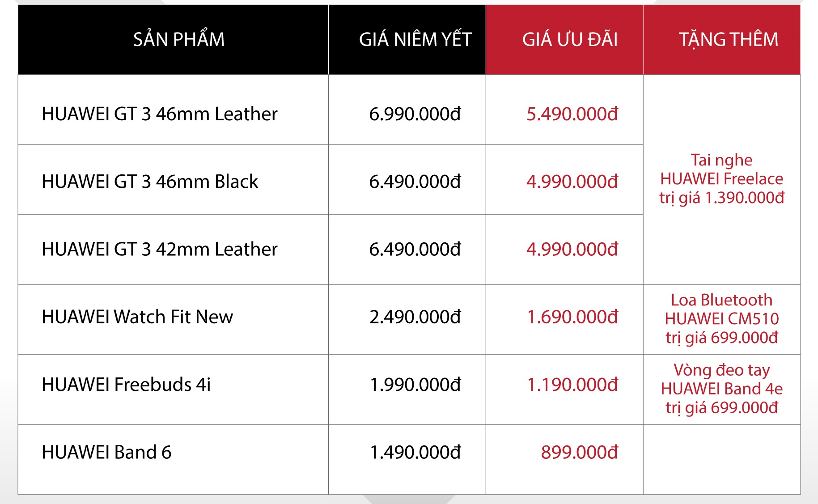Image resolution: width=818 pixels, height=504 pixels.
Task: Select the 899.000đ Band 6 price
Action: click(x=580, y=452)
